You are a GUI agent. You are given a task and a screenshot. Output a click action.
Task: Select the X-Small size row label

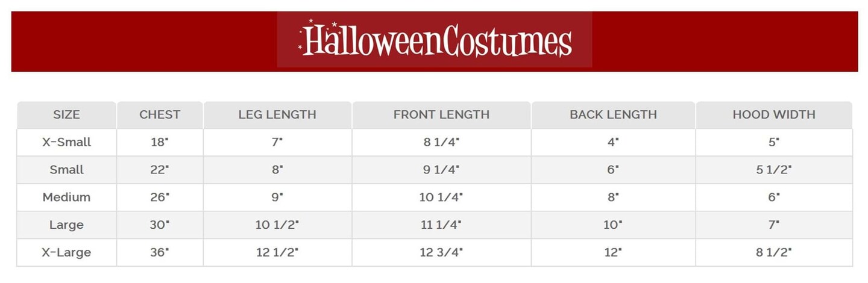tap(66, 143)
